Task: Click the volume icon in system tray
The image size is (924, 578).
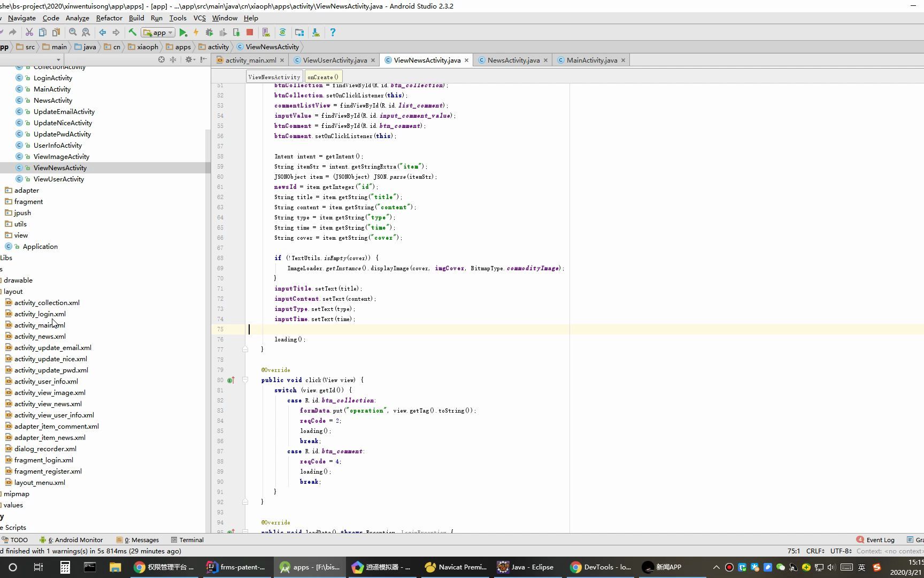Action: point(831,567)
